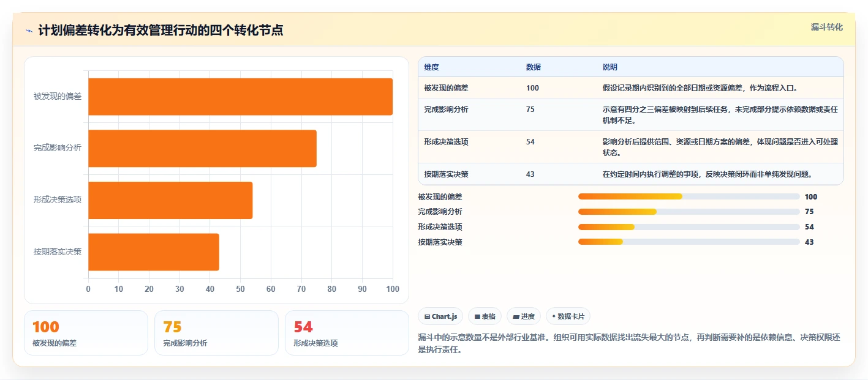The image size is (868, 380).
Task: Click progress list label 被发现的偏差
Action: (440, 197)
